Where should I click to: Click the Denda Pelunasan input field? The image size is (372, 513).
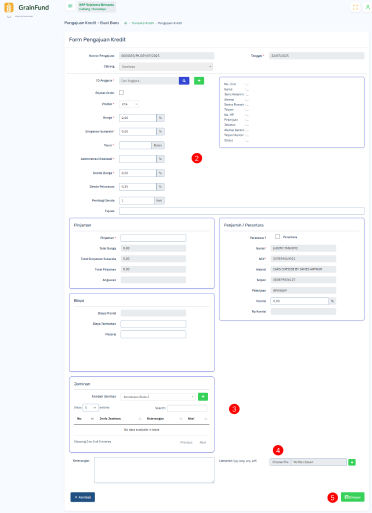138,187
